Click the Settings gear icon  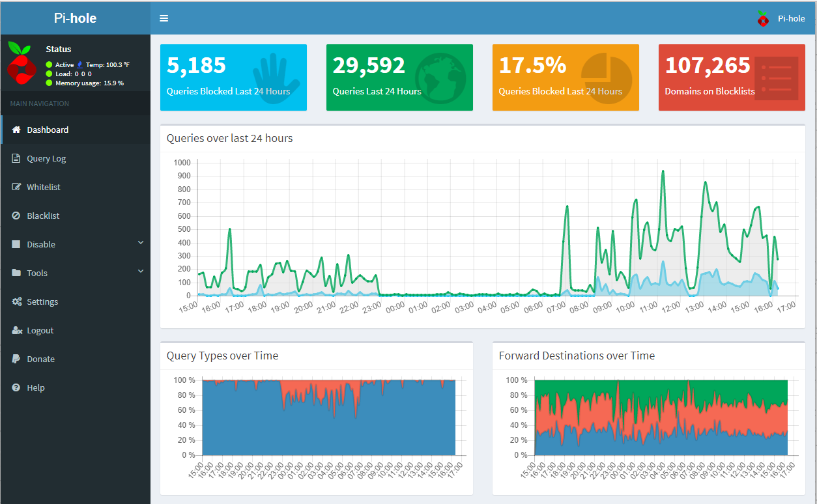(x=16, y=301)
